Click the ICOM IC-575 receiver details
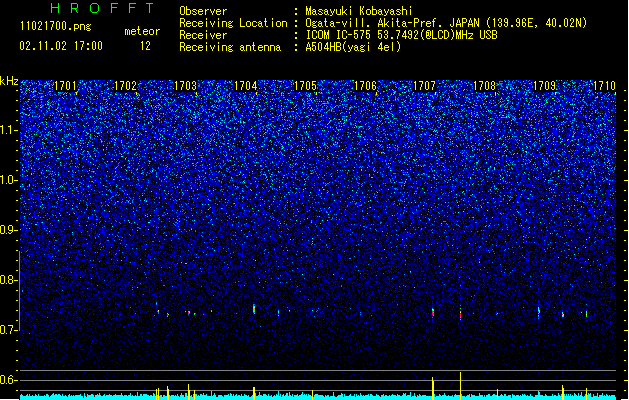Screen dimensions: 629x400 coord(402,35)
